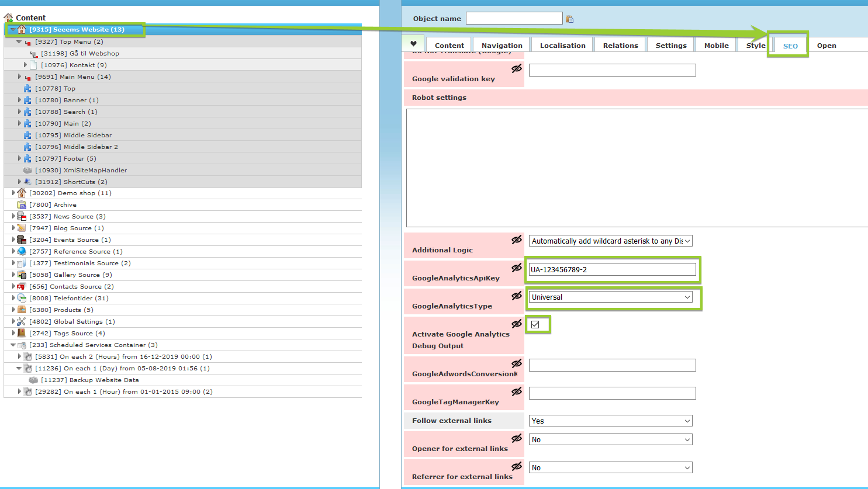
Task: Select the Search tree item
Action: (66, 112)
